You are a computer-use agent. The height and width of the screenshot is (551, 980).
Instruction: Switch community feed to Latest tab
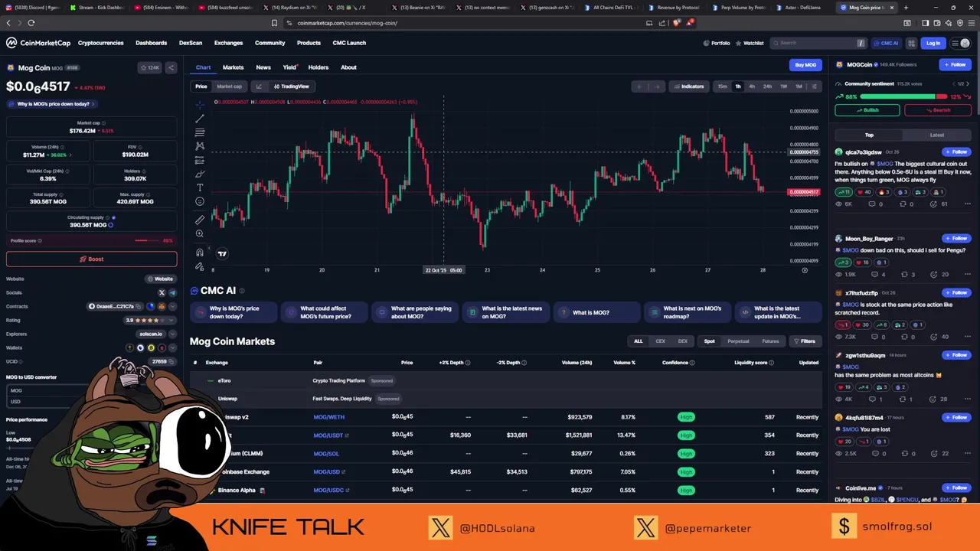(x=937, y=135)
